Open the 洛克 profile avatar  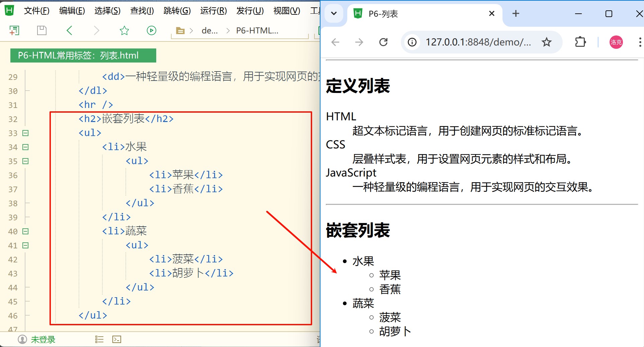click(x=616, y=42)
